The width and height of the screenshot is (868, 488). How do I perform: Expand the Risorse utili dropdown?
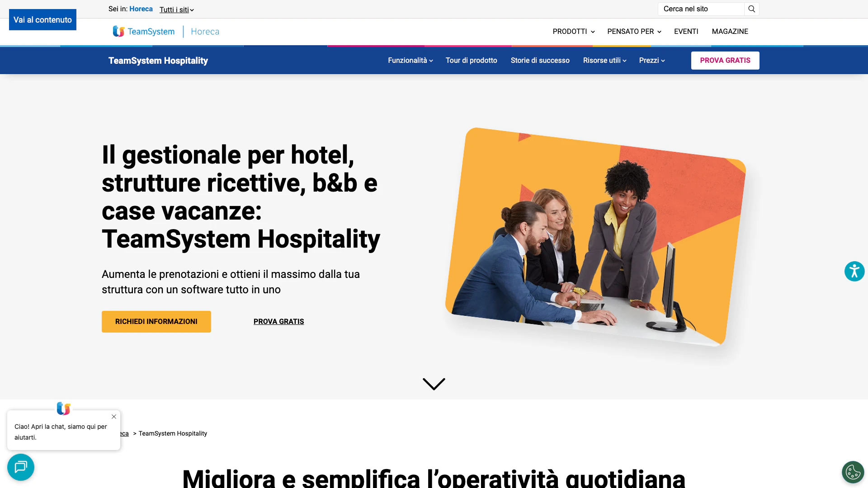(x=604, y=61)
